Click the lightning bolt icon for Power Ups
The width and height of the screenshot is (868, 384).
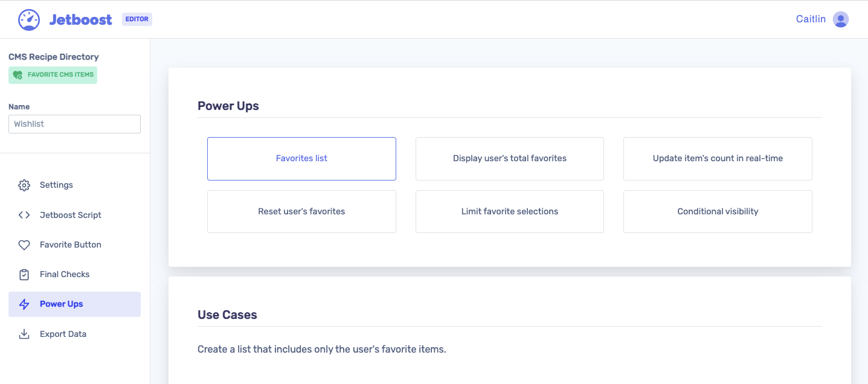click(x=24, y=304)
